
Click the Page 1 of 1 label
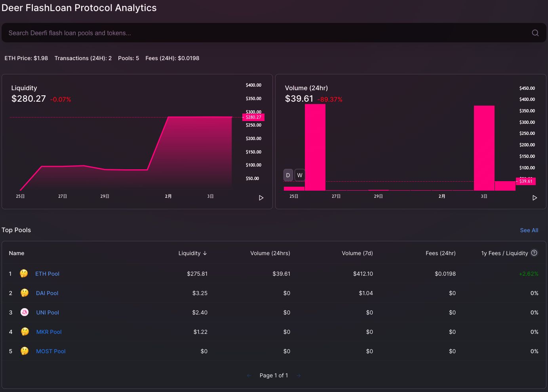click(274, 375)
